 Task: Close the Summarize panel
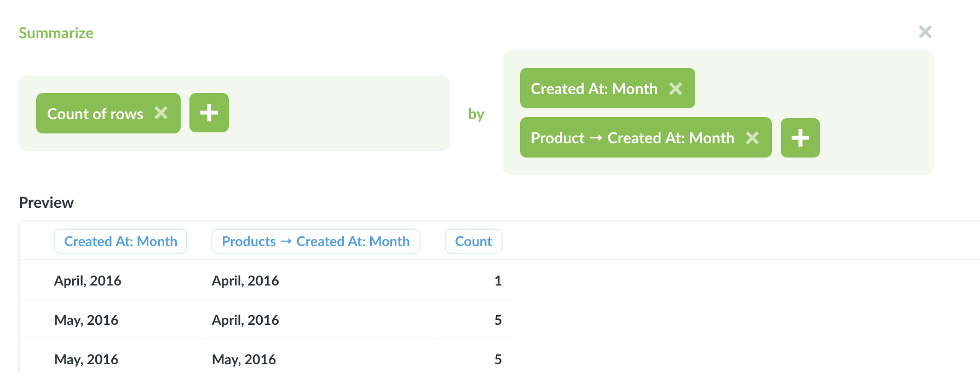925,32
